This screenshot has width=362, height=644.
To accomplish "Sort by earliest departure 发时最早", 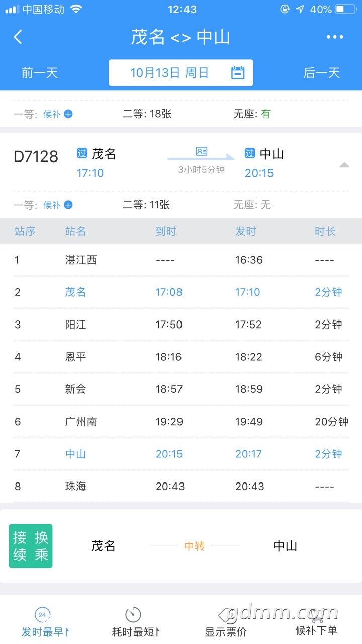I will click(x=44, y=632).
